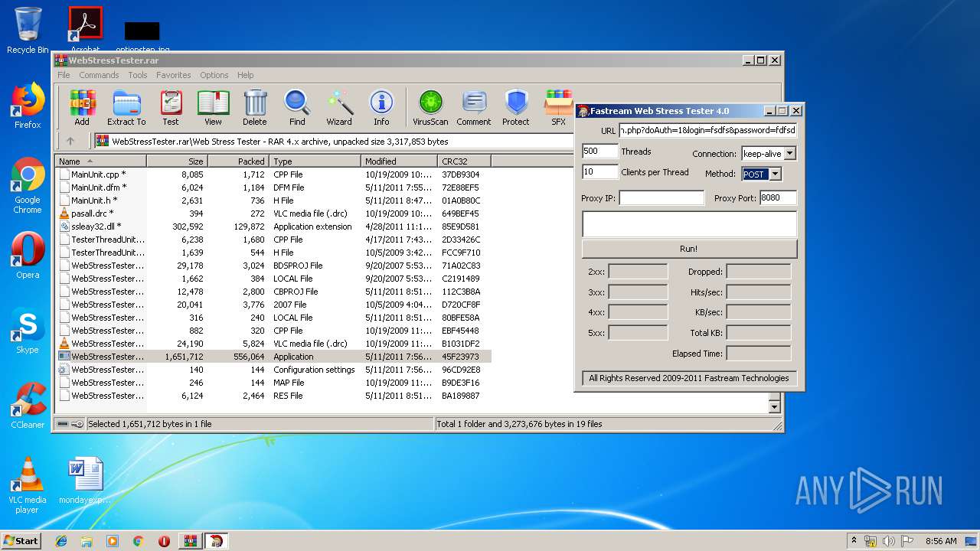Click the Threads input field showing 500
This screenshot has height=551, width=980.
[x=600, y=152]
